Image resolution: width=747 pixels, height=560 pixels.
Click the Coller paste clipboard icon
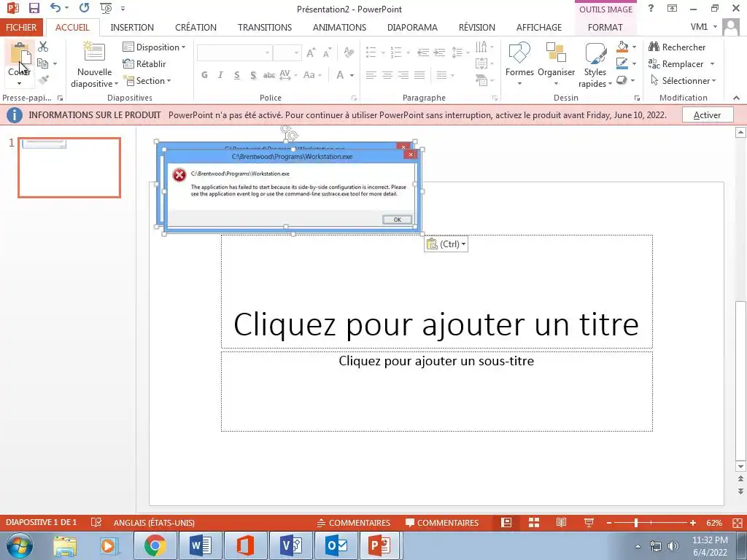(x=20, y=54)
